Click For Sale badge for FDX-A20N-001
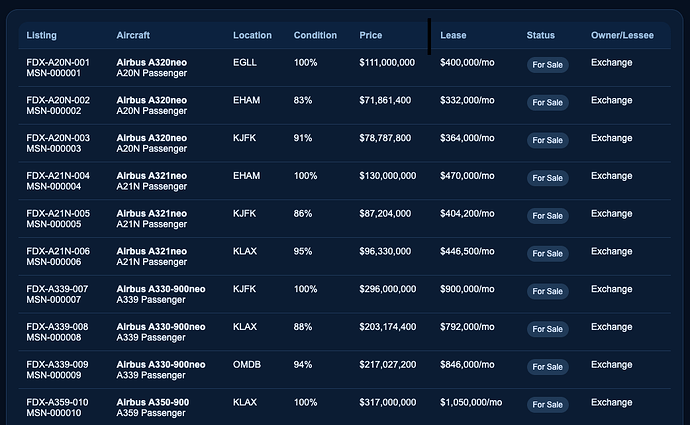The height and width of the screenshot is (425, 690). coord(547,65)
